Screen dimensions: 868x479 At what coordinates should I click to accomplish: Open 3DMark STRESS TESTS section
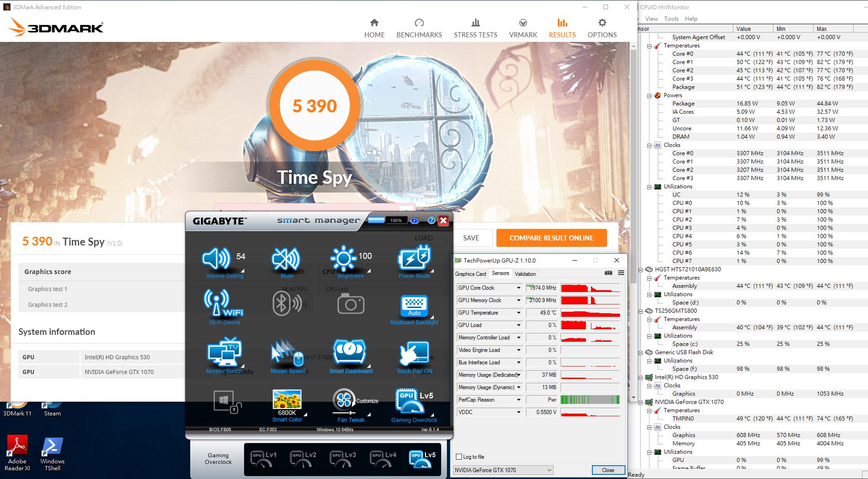click(x=475, y=29)
